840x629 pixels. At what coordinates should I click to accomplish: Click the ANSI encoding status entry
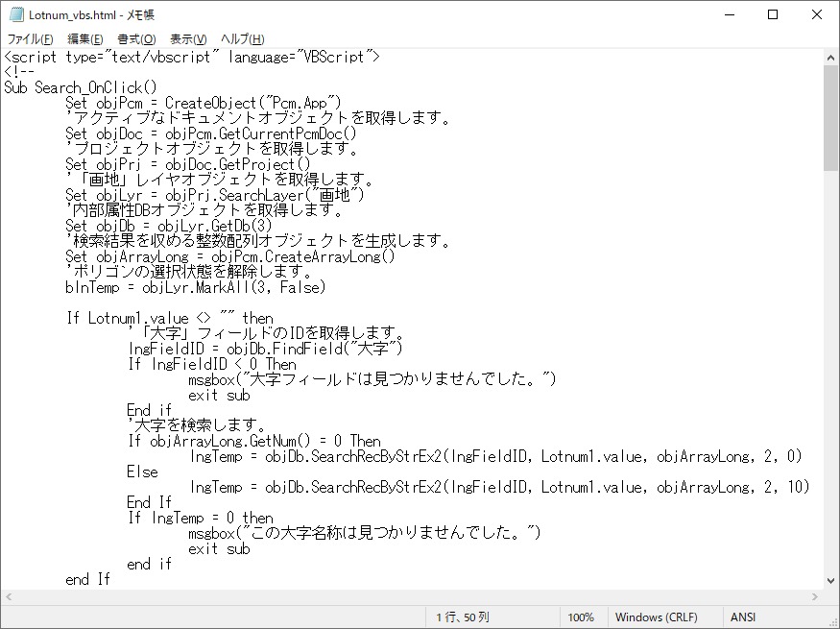(743, 617)
